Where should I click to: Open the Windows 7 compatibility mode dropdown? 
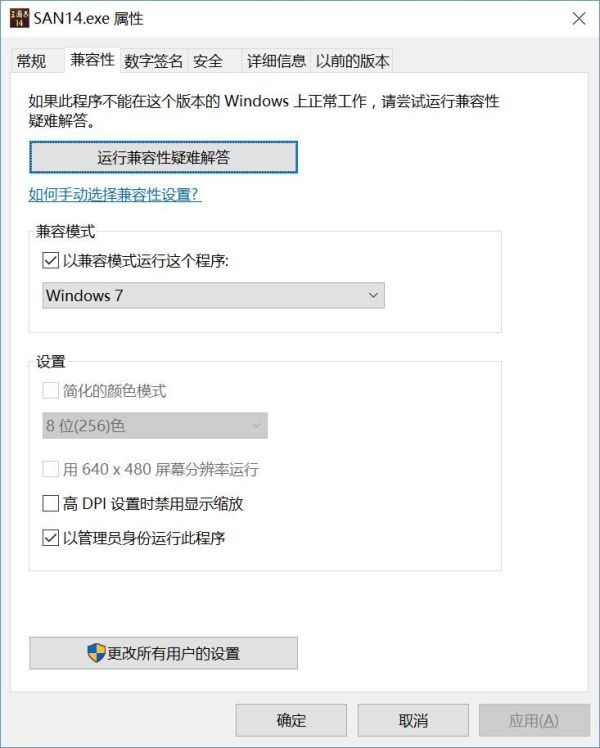pyautogui.click(x=213, y=296)
